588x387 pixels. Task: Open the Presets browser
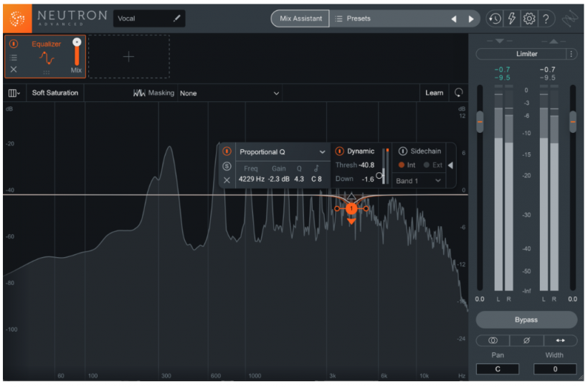point(353,19)
